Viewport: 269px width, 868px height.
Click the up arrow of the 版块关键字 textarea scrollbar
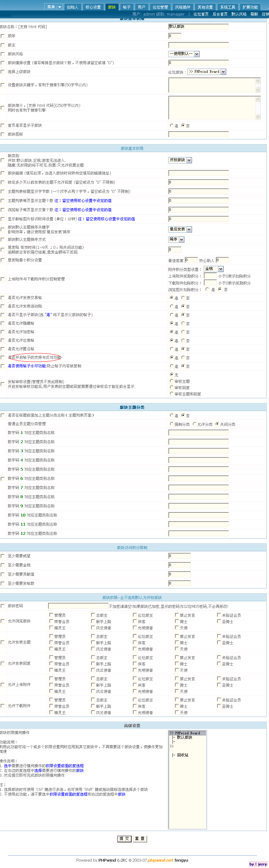coord(258,81)
